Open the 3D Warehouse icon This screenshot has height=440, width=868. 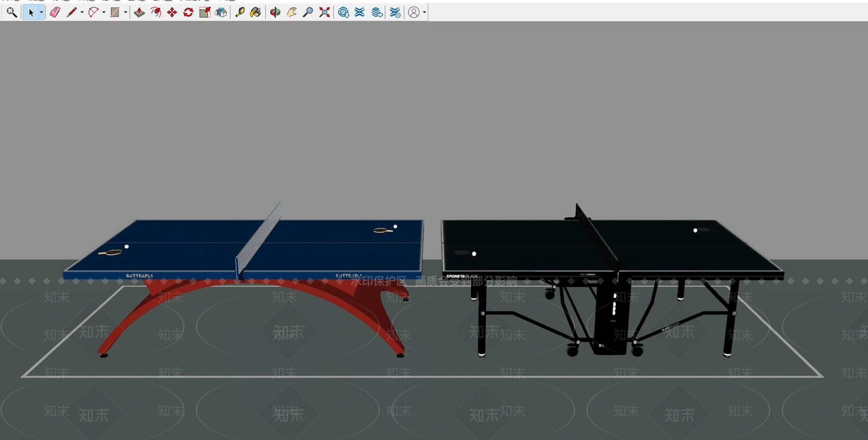(x=343, y=12)
